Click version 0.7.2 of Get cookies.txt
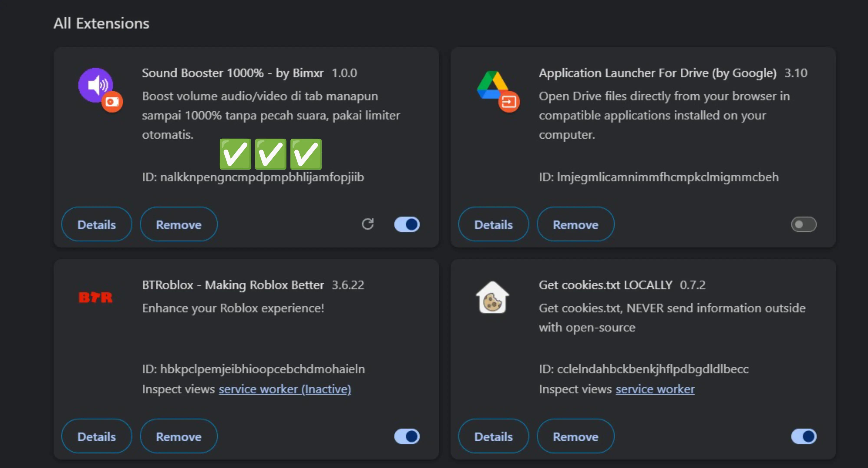The width and height of the screenshot is (868, 468). pyautogui.click(x=692, y=285)
